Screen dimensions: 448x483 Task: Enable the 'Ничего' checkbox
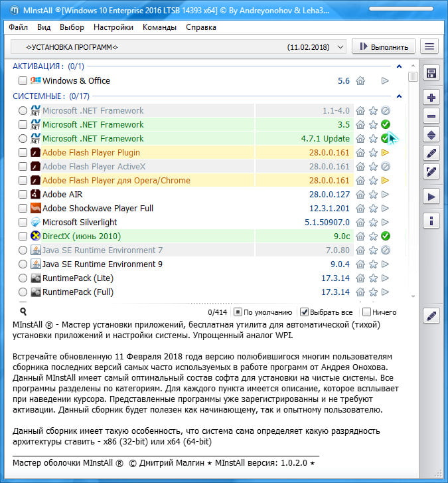(366, 312)
